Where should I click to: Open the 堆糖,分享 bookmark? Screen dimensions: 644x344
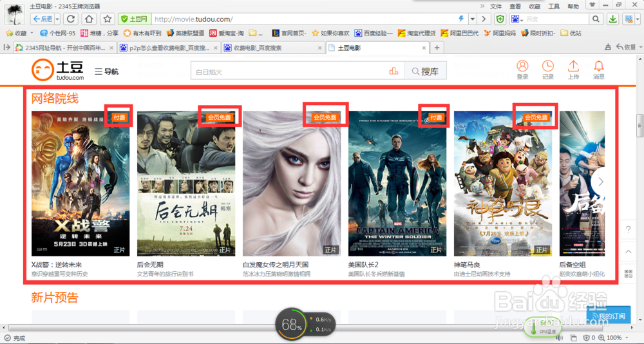click(100, 33)
